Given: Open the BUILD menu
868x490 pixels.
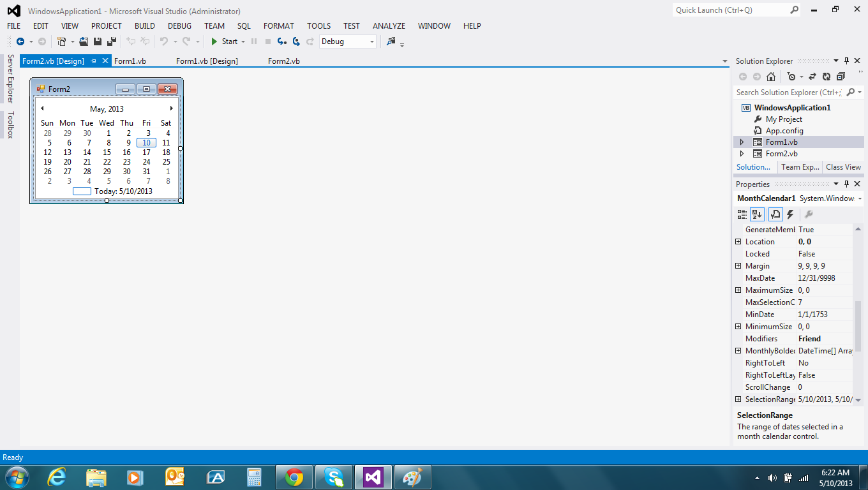Looking at the screenshot, I should click(x=145, y=26).
